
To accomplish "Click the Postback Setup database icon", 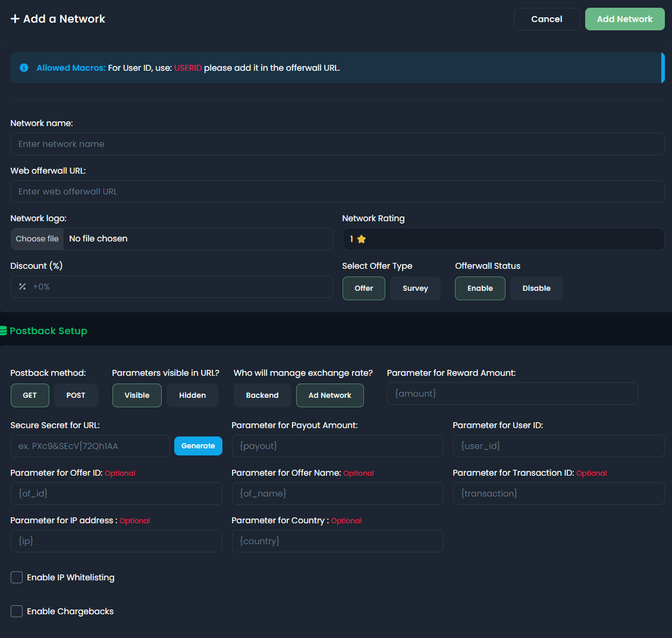I will point(4,331).
